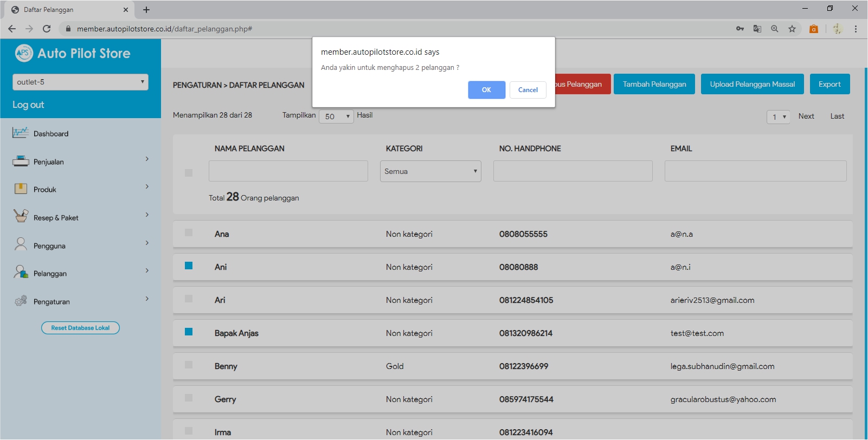Uncheck the checkbox for Ani
868x440 pixels.
click(x=189, y=266)
